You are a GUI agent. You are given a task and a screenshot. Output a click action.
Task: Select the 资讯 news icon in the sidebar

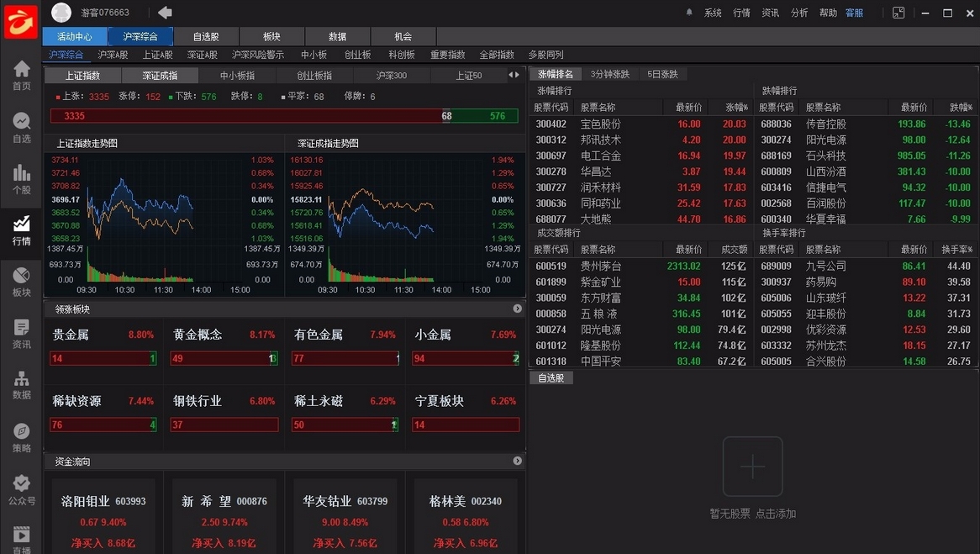point(21,328)
